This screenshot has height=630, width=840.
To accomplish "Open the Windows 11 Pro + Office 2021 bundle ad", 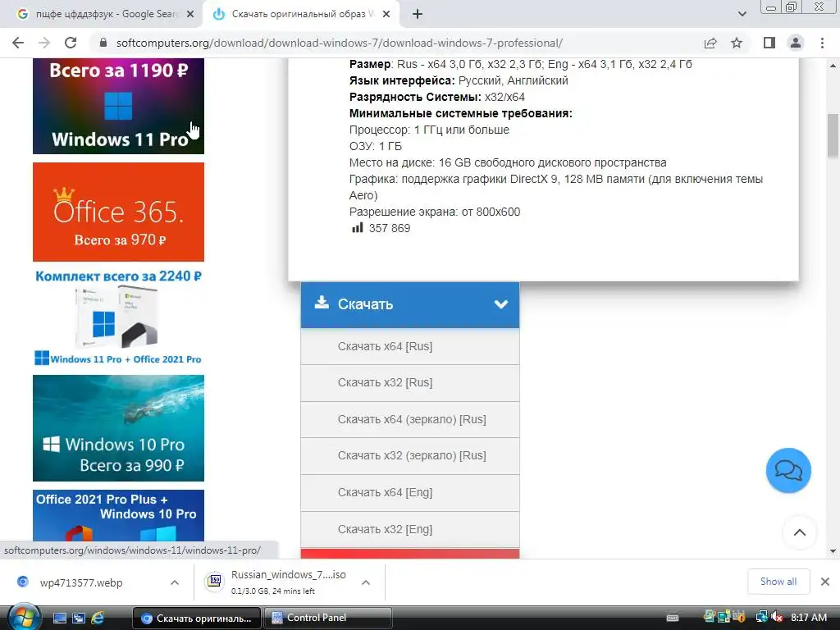I will point(118,317).
